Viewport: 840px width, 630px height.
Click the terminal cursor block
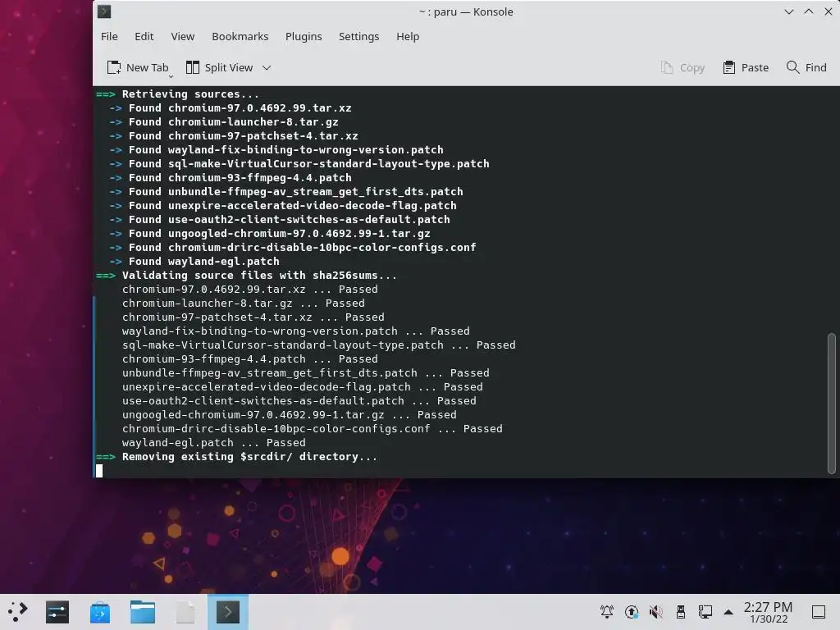(99, 470)
